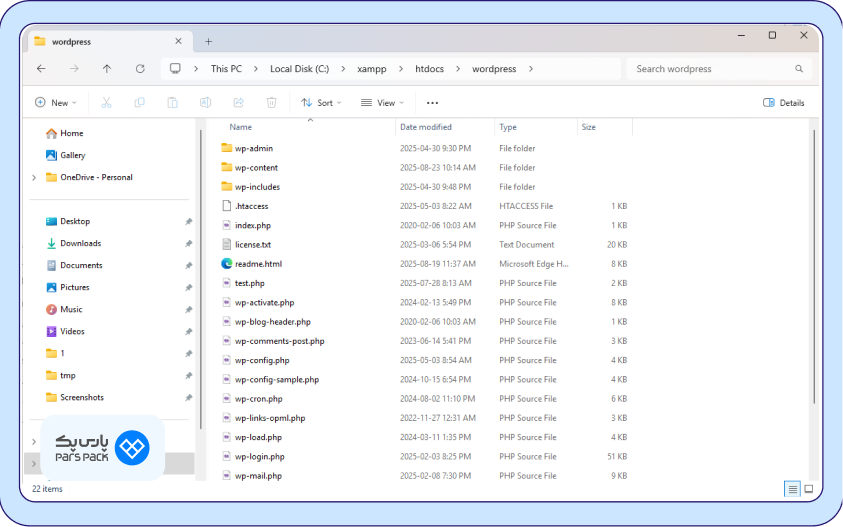Image resolution: width=843 pixels, height=527 pixels.
Task: Sort by the Size column header
Action: coord(589,127)
